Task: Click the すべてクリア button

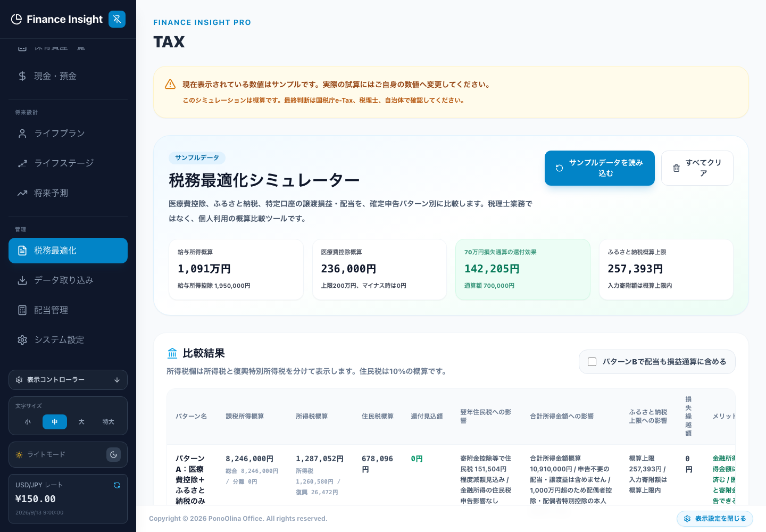Action: pyautogui.click(x=697, y=168)
